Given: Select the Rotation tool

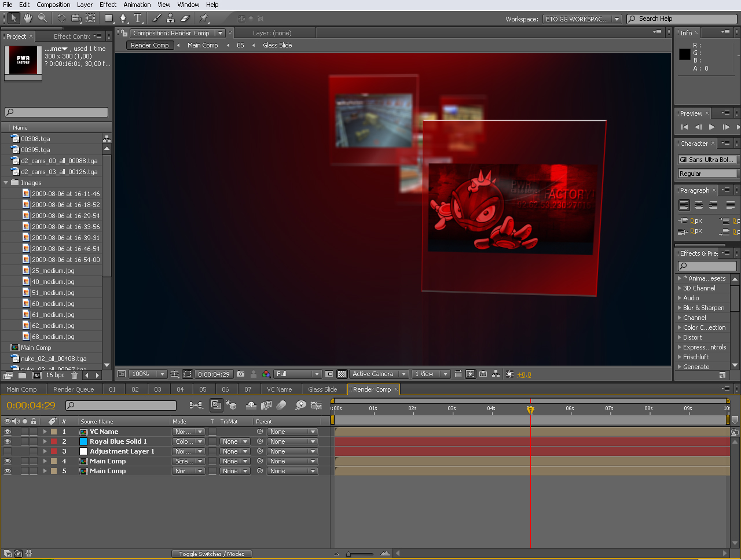Looking at the screenshot, I should coord(61,19).
